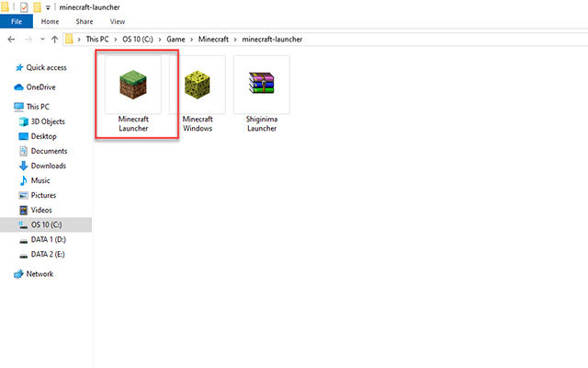Go up one folder level
The width and height of the screenshot is (588, 368).
click(55, 40)
